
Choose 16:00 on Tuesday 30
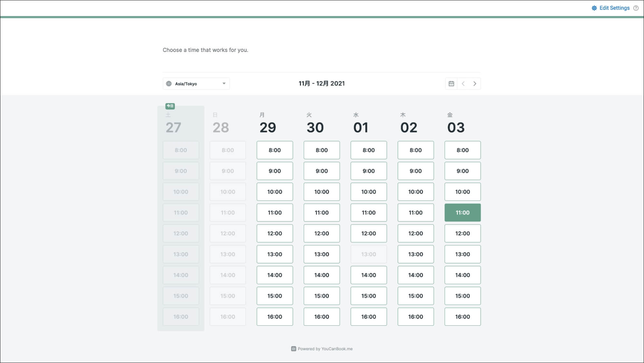tap(322, 317)
